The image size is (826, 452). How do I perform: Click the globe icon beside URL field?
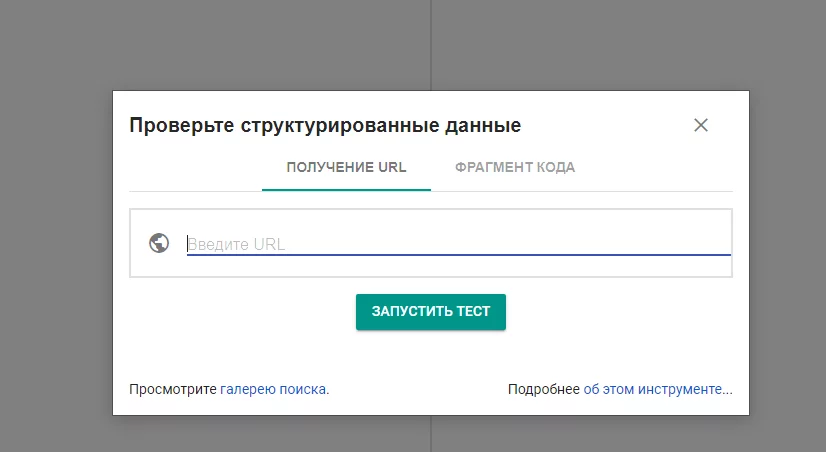(159, 243)
